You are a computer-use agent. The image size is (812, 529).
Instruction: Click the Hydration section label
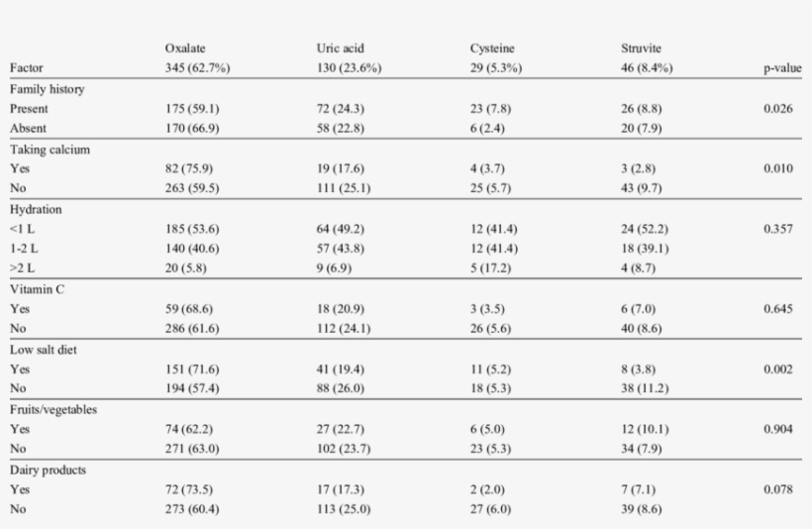point(36,209)
